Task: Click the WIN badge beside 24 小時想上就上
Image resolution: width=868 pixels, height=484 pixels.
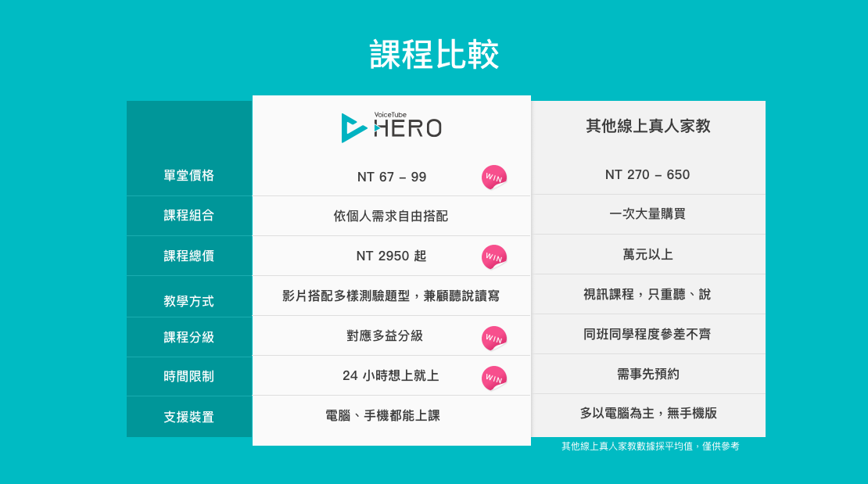Action: click(493, 378)
